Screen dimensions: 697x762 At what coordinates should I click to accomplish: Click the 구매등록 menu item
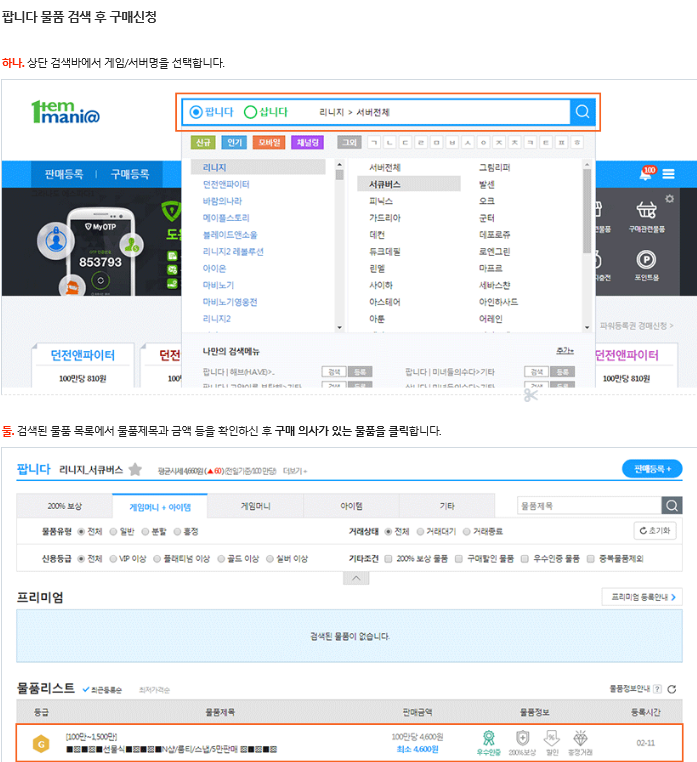point(130,174)
